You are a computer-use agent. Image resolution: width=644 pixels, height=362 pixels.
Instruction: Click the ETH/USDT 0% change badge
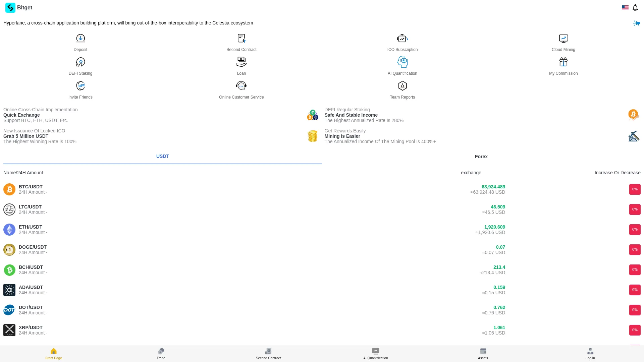[x=635, y=230]
